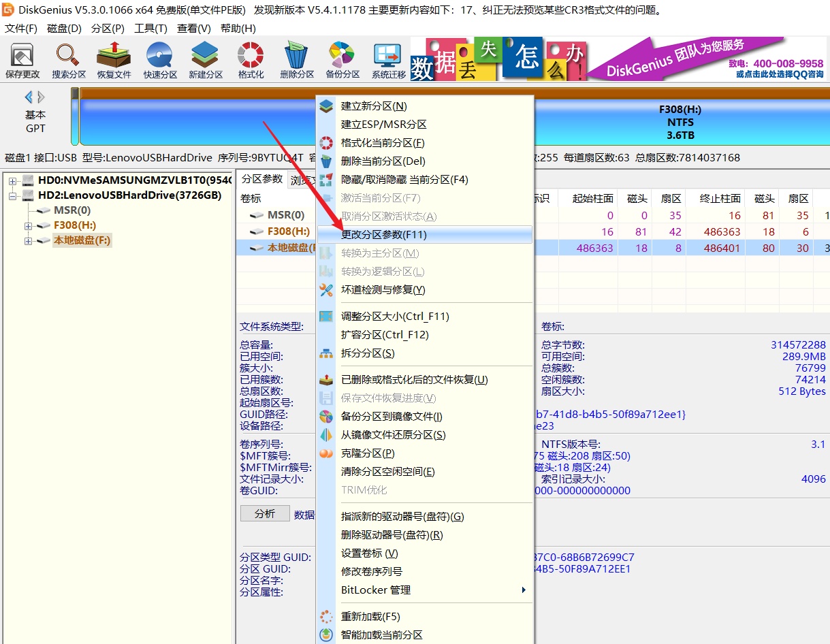Click Quick Partition (快速分区) toolbar icon
This screenshot has width=830, height=644.
160,60
